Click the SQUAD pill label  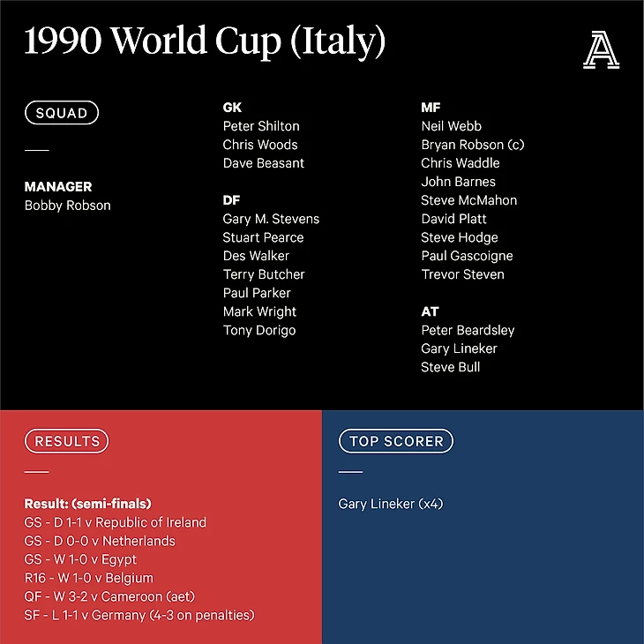[61, 113]
